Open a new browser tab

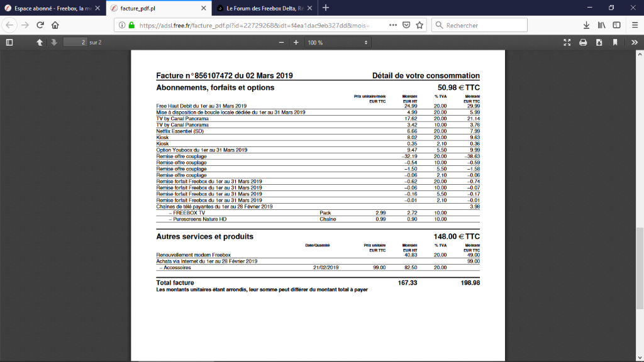pyautogui.click(x=326, y=8)
